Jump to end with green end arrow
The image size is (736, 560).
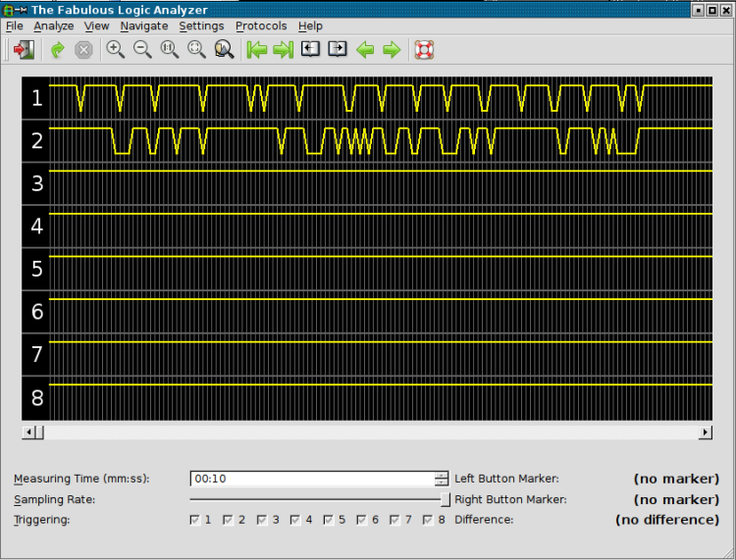[x=284, y=50]
